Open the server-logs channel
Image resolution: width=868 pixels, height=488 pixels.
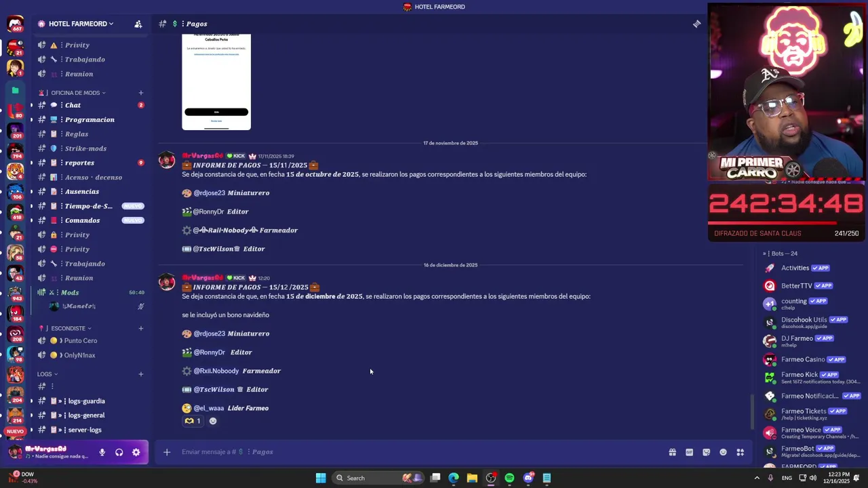90,430
